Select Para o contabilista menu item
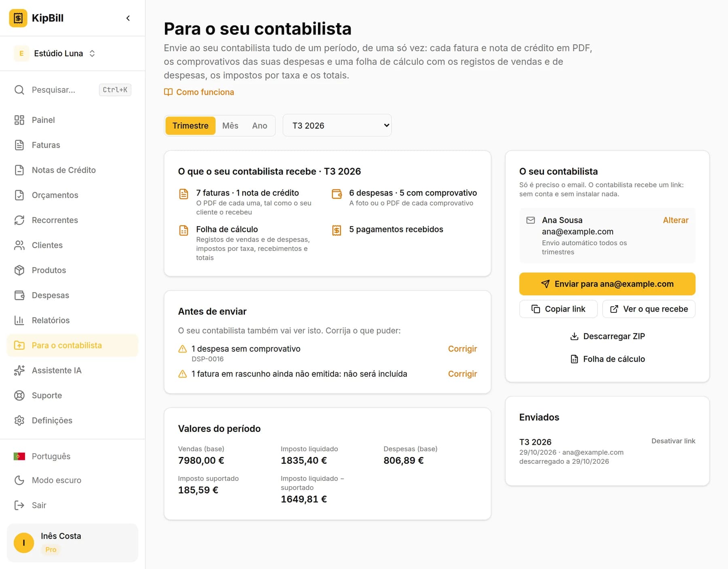 click(x=72, y=346)
